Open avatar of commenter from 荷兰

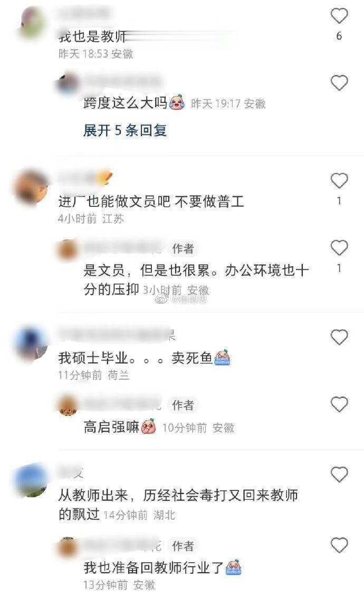(x=31, y=343)
